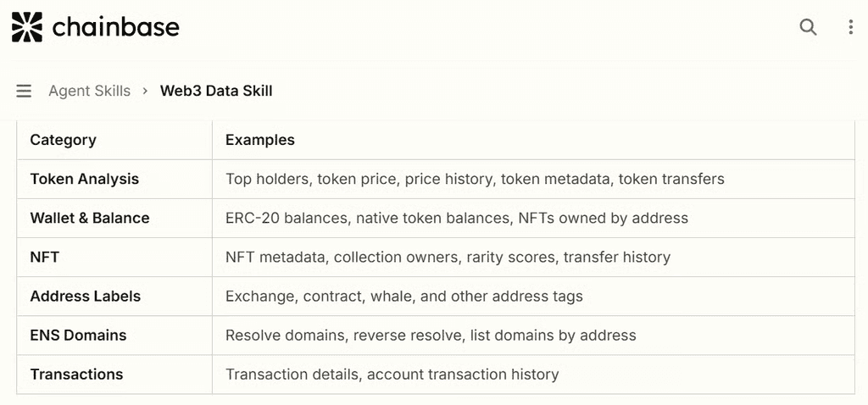The height and width of the screenshot is (405, 868).
Task: Select the Transactions category cell
Action: tap(76, 374)
